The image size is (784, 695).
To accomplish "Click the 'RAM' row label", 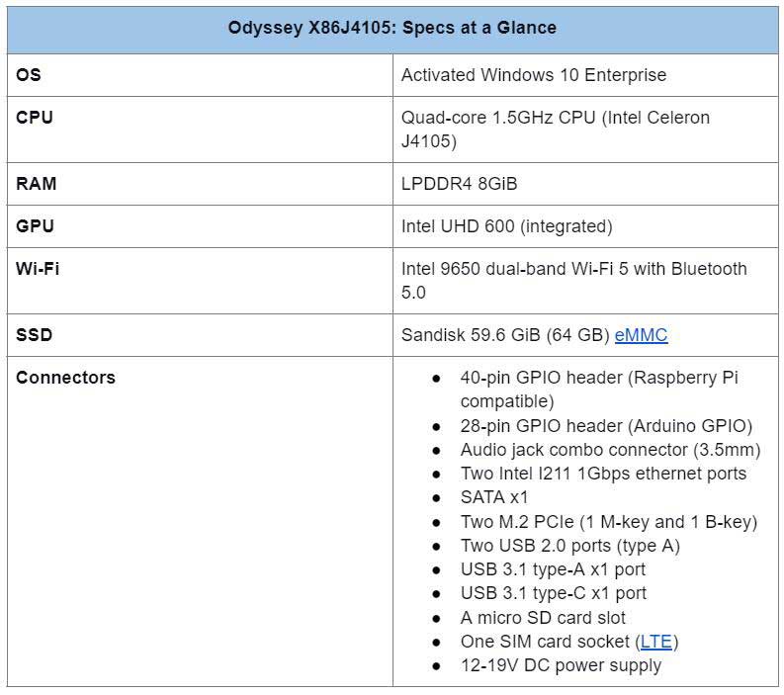I will [x=36, y=184].
